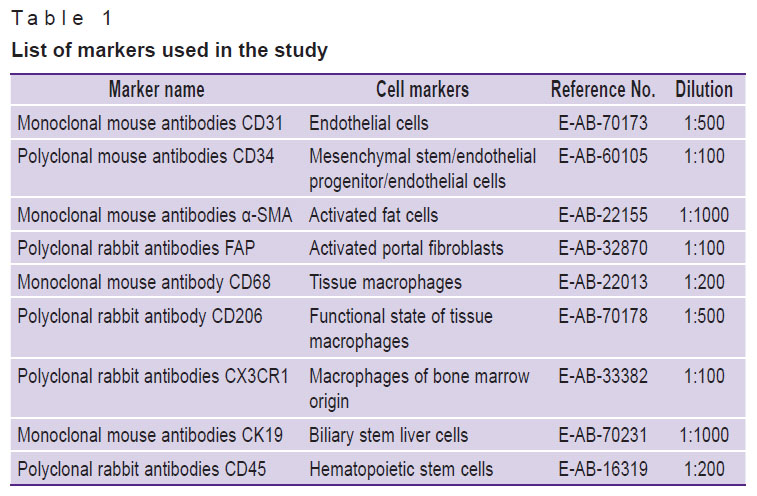Click the Activated fat cells entry
This screenshot has width=757, height=496.
pyautogui.click(x=374, y=215)
